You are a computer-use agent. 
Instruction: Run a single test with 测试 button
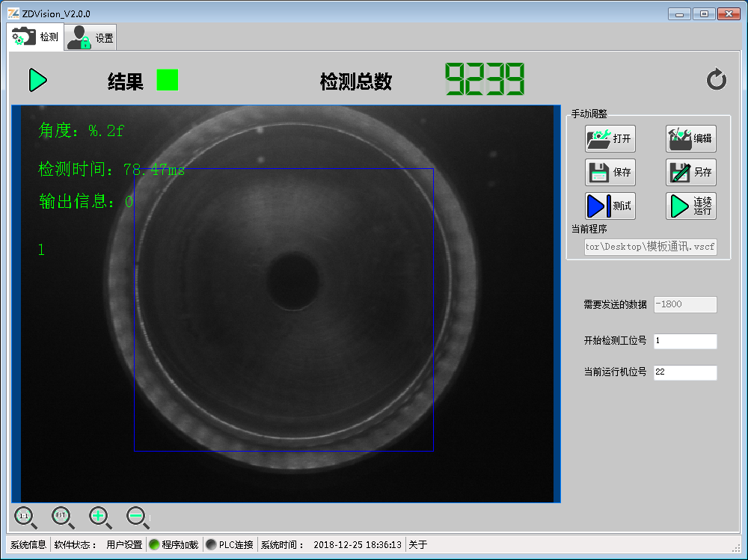click(x=610, y=206)
